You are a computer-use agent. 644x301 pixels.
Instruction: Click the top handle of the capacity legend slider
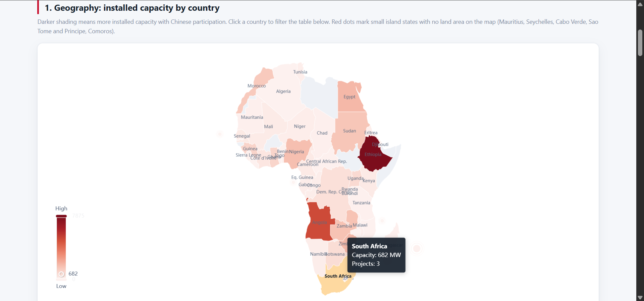point(61,216)
